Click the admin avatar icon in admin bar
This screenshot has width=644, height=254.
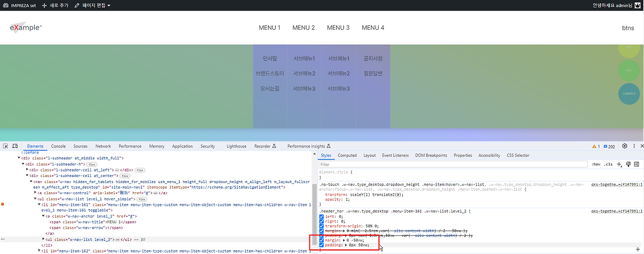point(636,6)
